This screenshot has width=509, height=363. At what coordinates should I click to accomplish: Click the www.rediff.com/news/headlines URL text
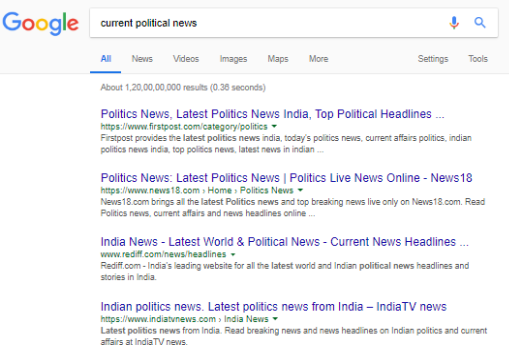pos(163,254)
